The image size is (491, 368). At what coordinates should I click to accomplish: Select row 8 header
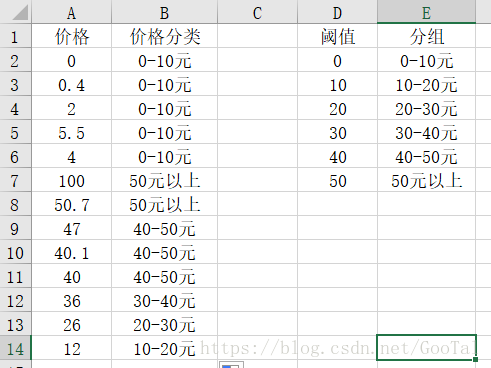tap(15, 204)
